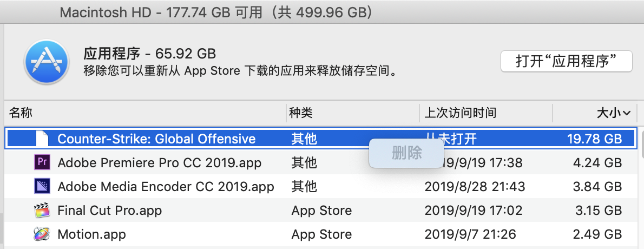Click the Adobe Media Encoder icon
Screen dimensions: 644x249
point(42,186)
